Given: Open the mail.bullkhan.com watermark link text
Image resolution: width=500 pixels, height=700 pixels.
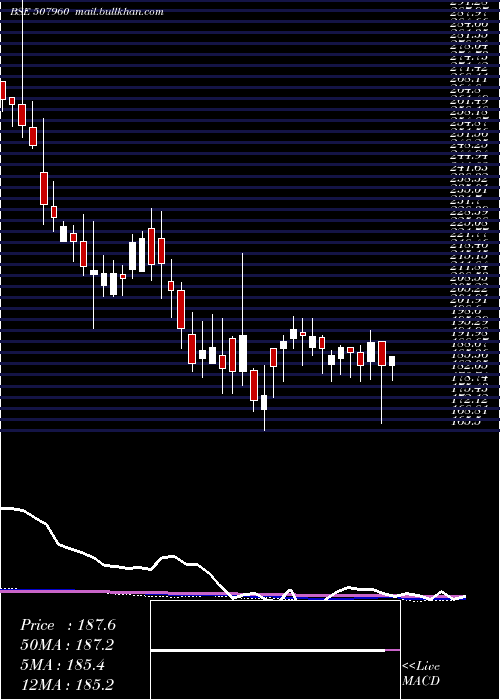Looking at the screenshot, I should coord(121,12).
